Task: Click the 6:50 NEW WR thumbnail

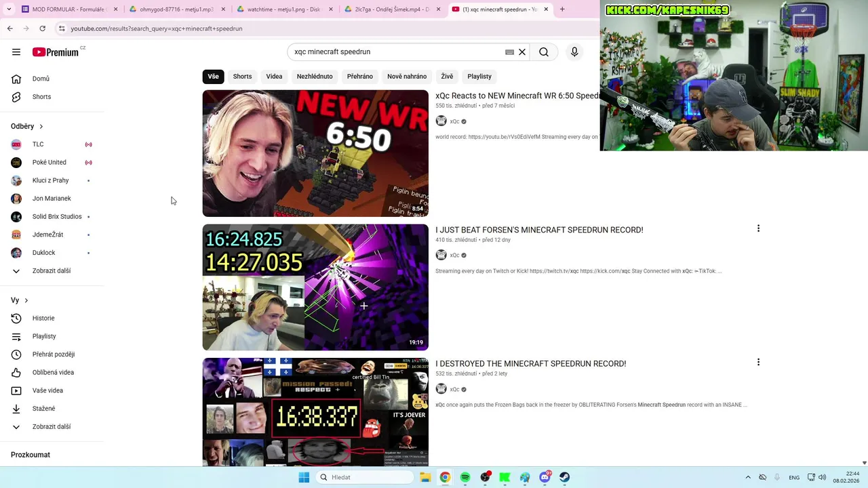Action: coord(315,153)
